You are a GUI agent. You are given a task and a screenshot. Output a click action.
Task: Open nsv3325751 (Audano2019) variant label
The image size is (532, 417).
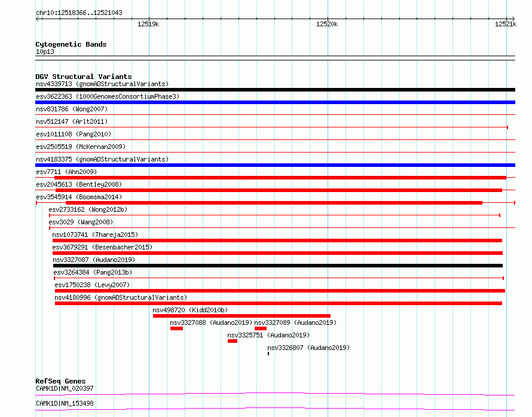(268, 335)
